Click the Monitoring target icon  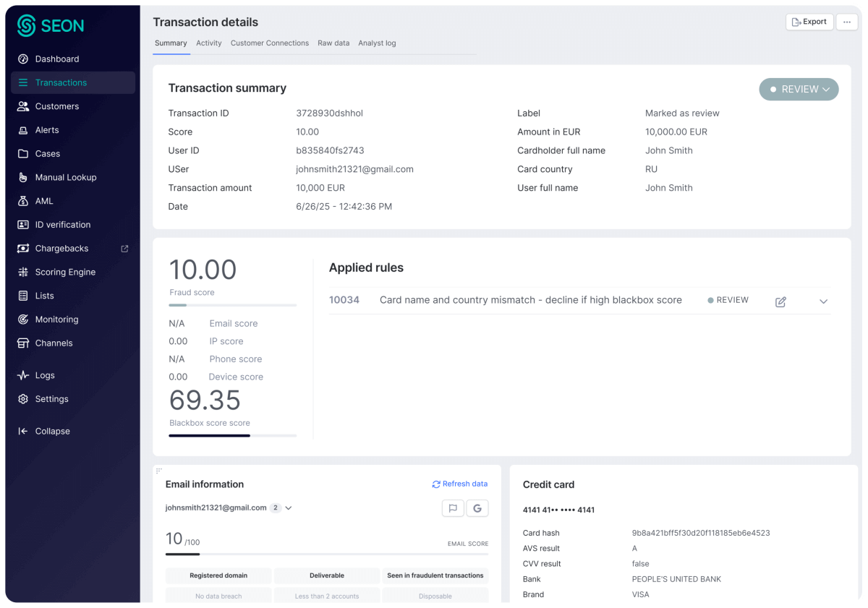coord(23,320)
